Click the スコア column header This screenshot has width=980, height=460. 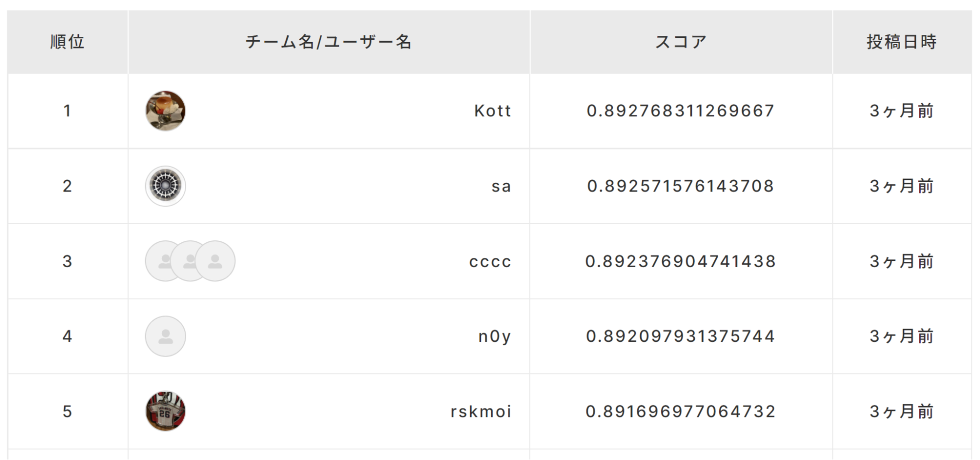pyautogui.click(x=681, y=42)
